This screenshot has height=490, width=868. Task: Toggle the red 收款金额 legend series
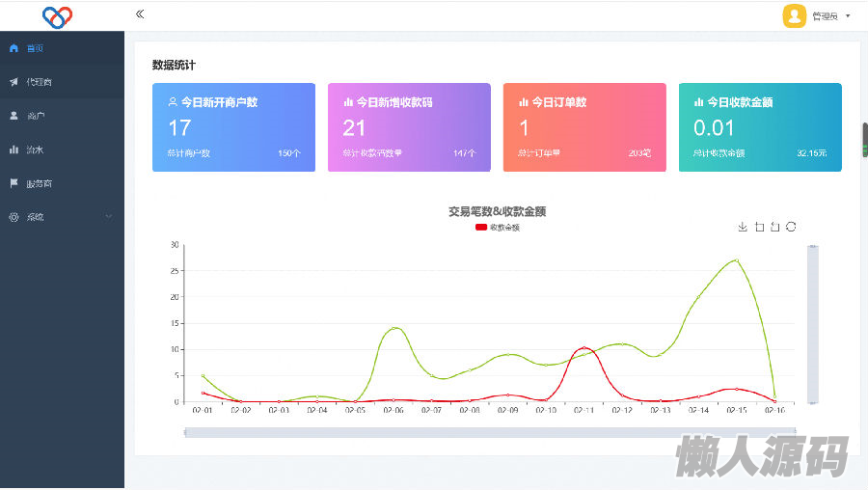[x=481, y=228]
